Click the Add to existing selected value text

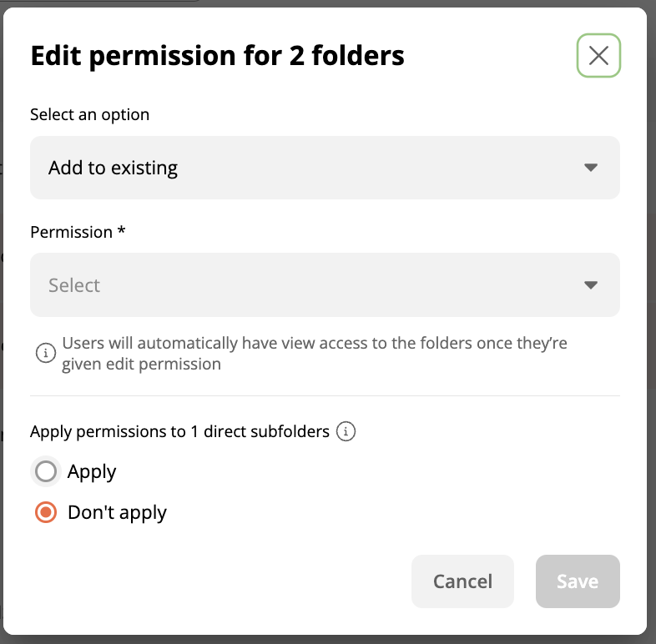[113, 169]
